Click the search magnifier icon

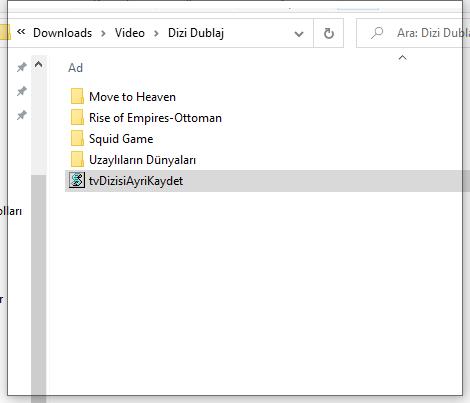pos(377,33)
